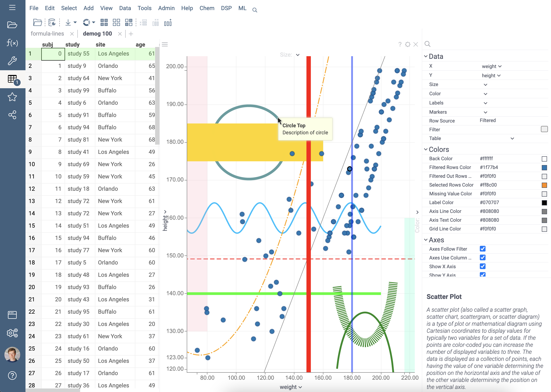Viewport: 551px width, 392px height.
Task: Click the add new column toolbar icon
Action: click(x=168, y=23)
